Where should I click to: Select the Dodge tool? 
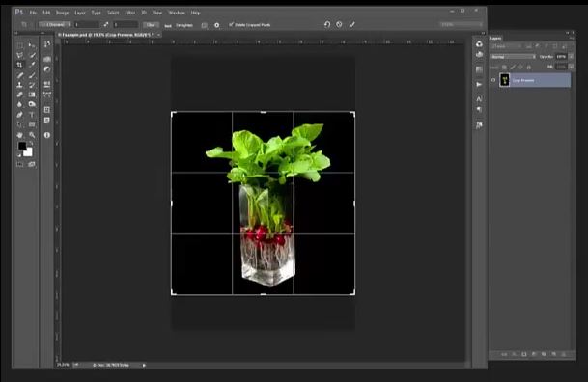pos(32,104)
